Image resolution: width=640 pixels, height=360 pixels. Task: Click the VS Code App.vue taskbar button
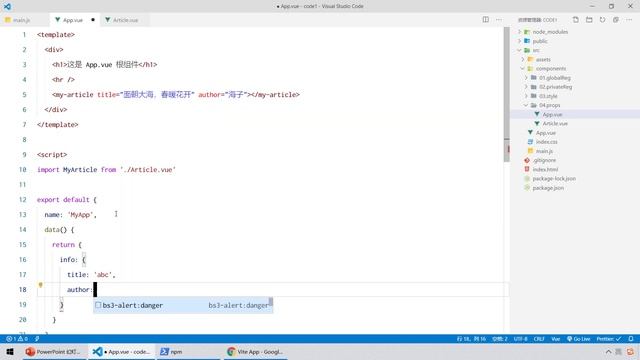point(122,351)
